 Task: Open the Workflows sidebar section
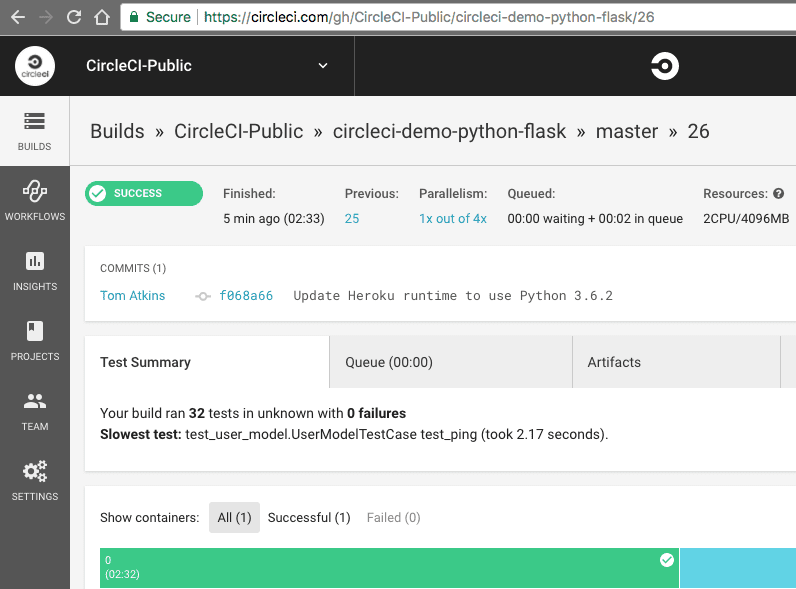[x=35, y=201]
